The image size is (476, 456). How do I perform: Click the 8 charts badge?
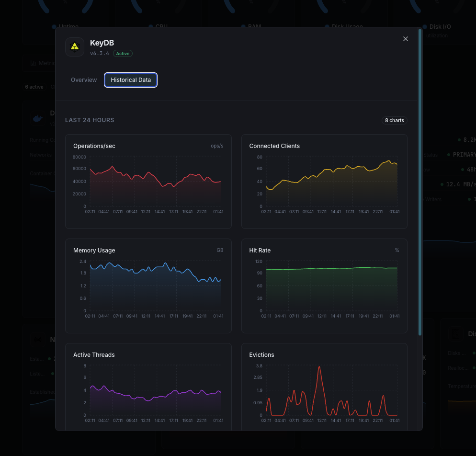point(394,120)
